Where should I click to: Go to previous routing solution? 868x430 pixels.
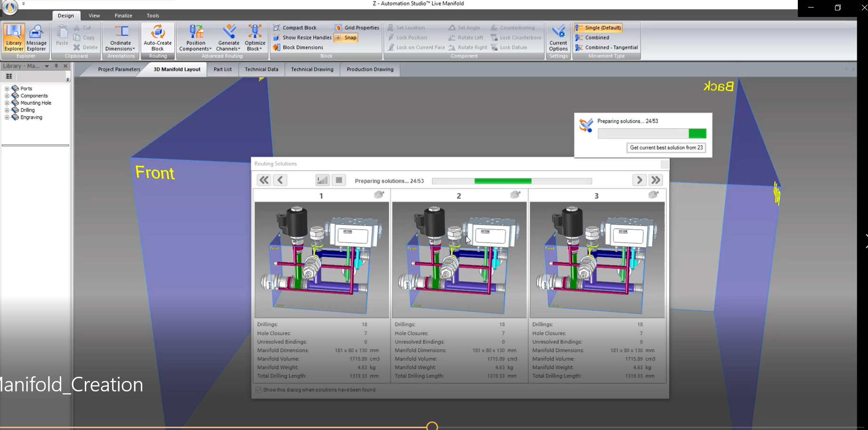[280, 180]
